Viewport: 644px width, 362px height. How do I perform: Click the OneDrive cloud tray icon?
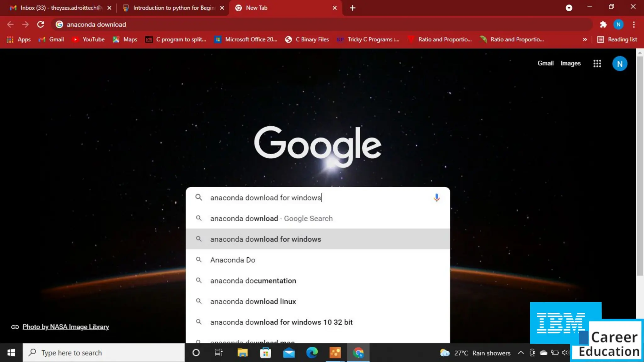pyautogui.click(x=543, y=353)
